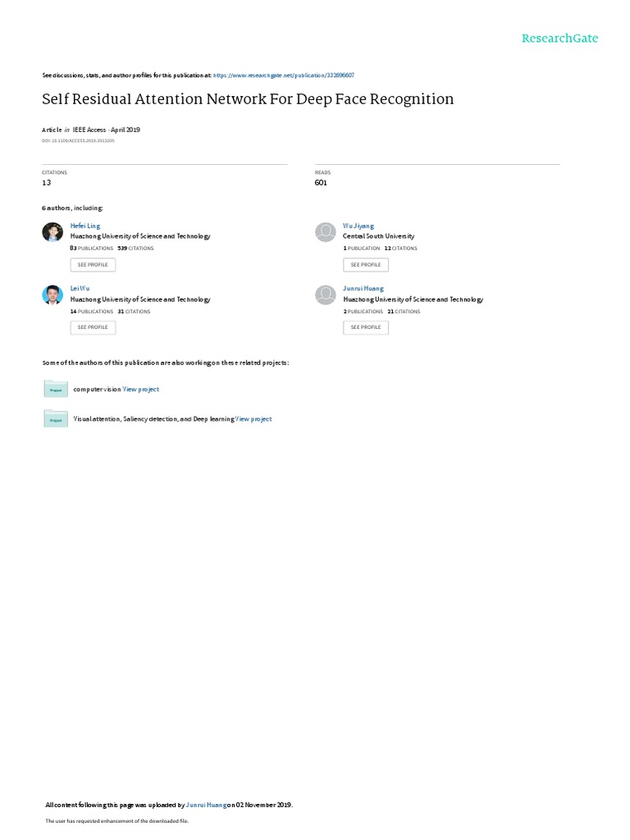Screen dimensions: 630x840
Task: Open the researchgate.net publication URL
Action: pos(283,75)
